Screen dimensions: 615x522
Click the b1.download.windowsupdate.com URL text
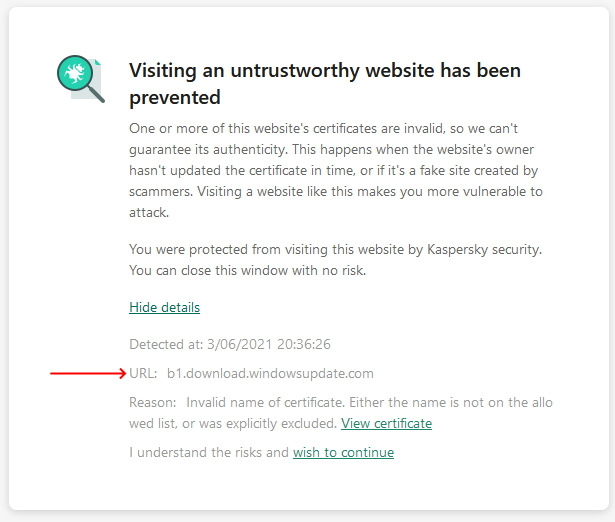click(x=270, y=373)
